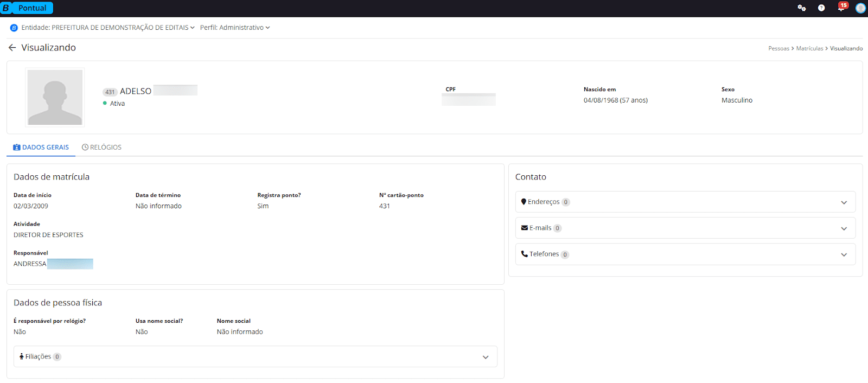Click the phone icon in Telefones

pyautogui.click(x=524, y=254)
